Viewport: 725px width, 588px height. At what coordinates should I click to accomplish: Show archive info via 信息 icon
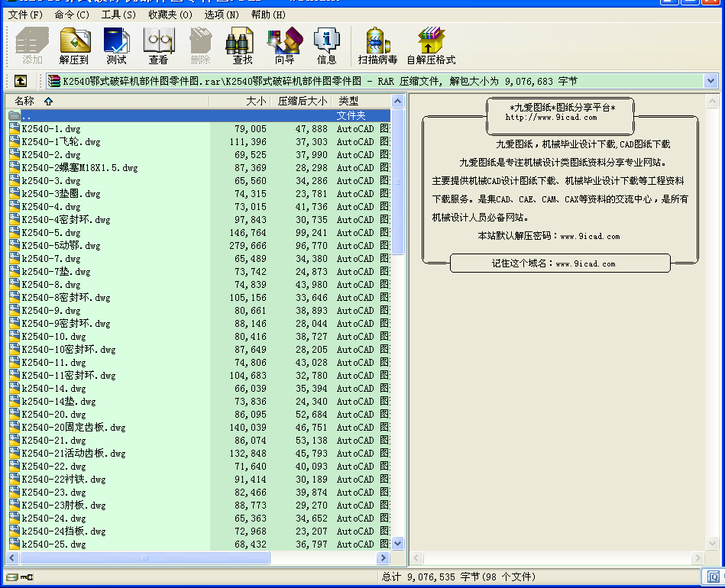point(326,44)
